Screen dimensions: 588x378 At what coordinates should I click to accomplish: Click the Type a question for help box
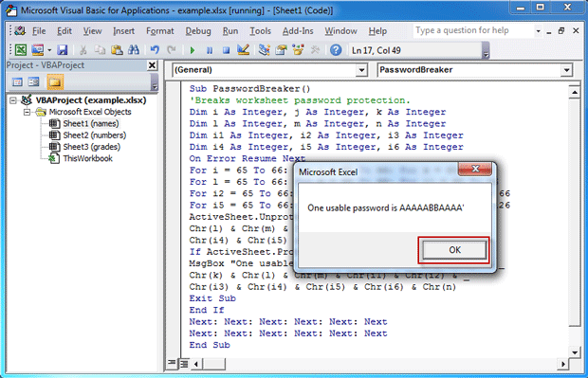coord(473,30)
